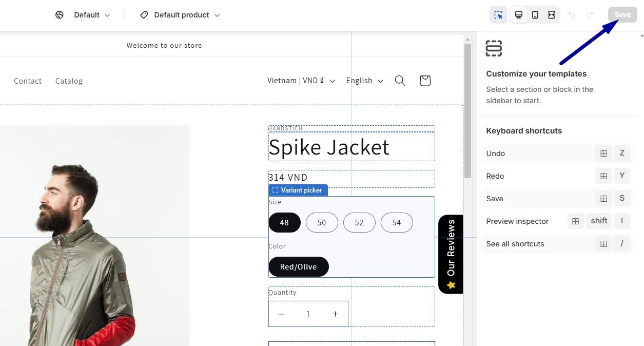Toggle the inspector selection tool icon
Viewport: 644px width, 346px height.
tap(498, 15)
